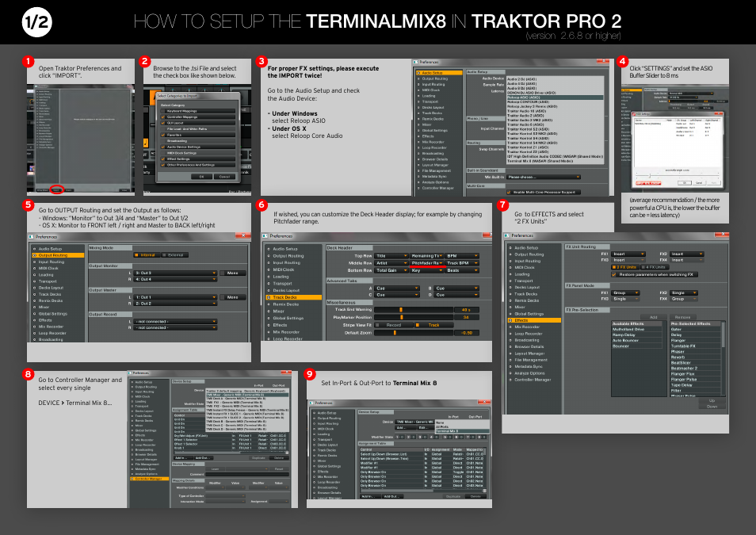The height and width of the screenshot is (535, 756).
Task: Select Reloop ASIO (ASIO) in audio device list
Action: point(555,97)
